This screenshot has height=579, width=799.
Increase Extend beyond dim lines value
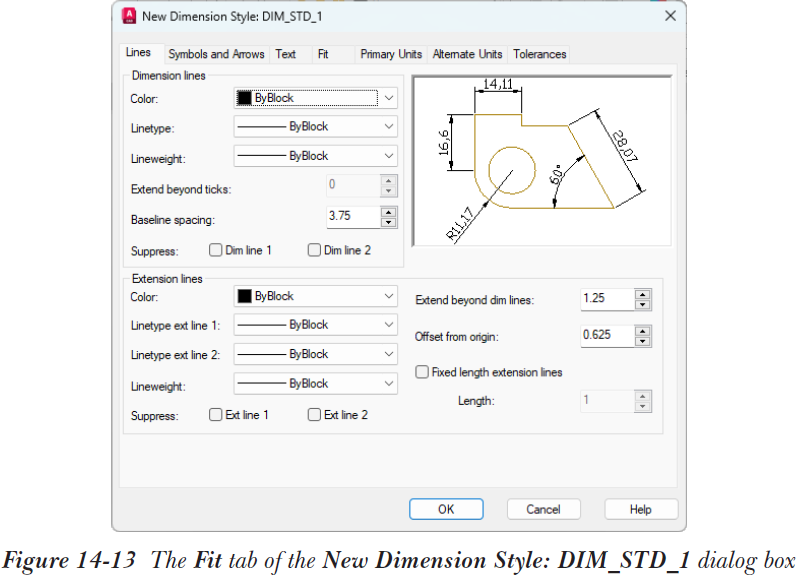click(x=643, y=295)
